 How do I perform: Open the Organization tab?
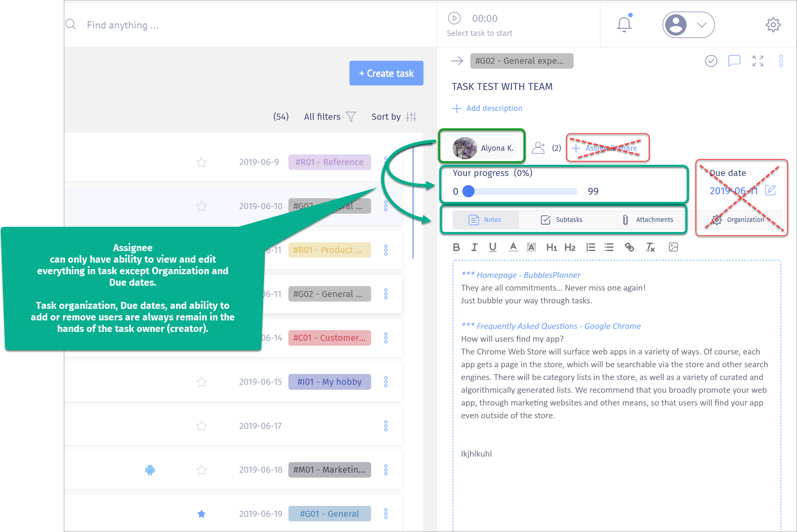point(738,220)
